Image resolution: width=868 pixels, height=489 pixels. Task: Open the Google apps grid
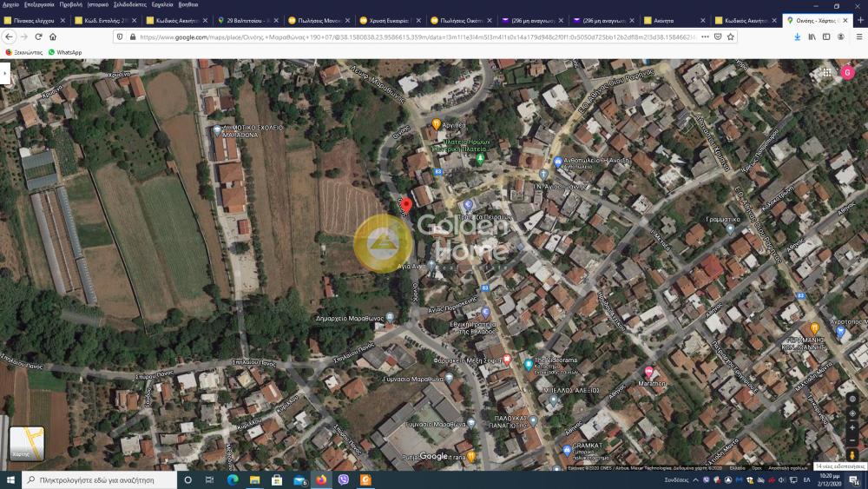tap(827, 73)
